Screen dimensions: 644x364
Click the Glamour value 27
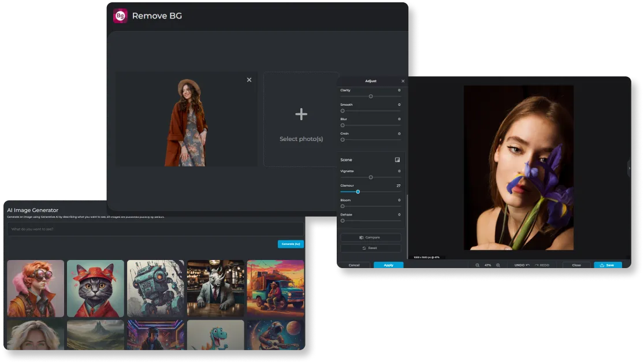(x=399, y=185)
